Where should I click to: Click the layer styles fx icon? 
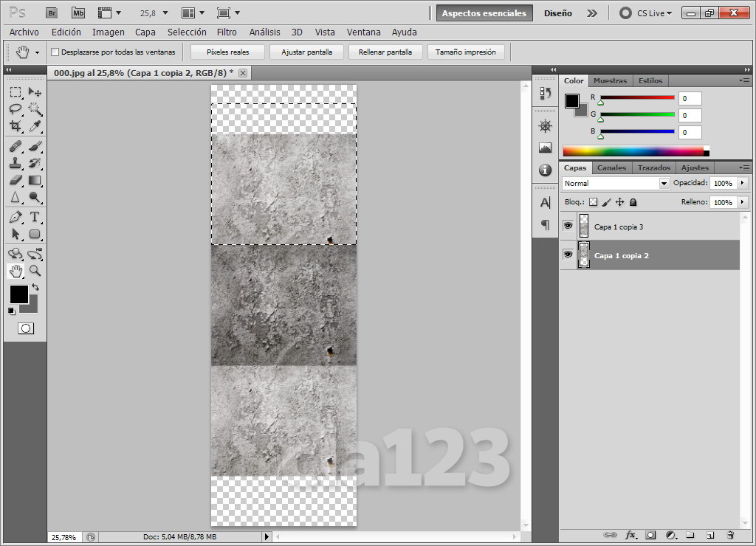(630, 535)
